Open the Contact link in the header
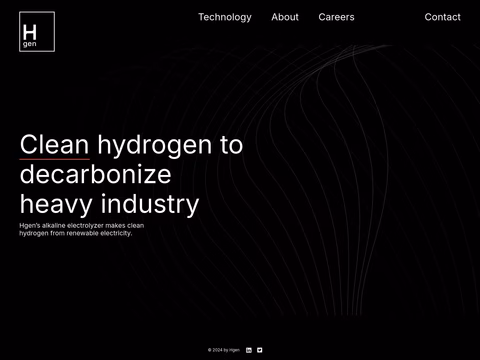The image size is (480, 360). pyautogui.click(x=443, y=17)
